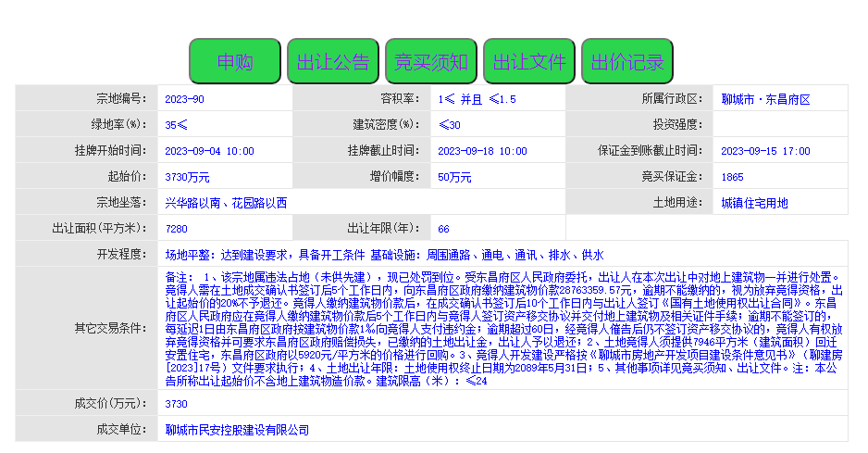Viewport: 868px width, 453px height.
Task: Click the parcel location 兴华路以南、花园路以西
Action: tap(226, 203)
